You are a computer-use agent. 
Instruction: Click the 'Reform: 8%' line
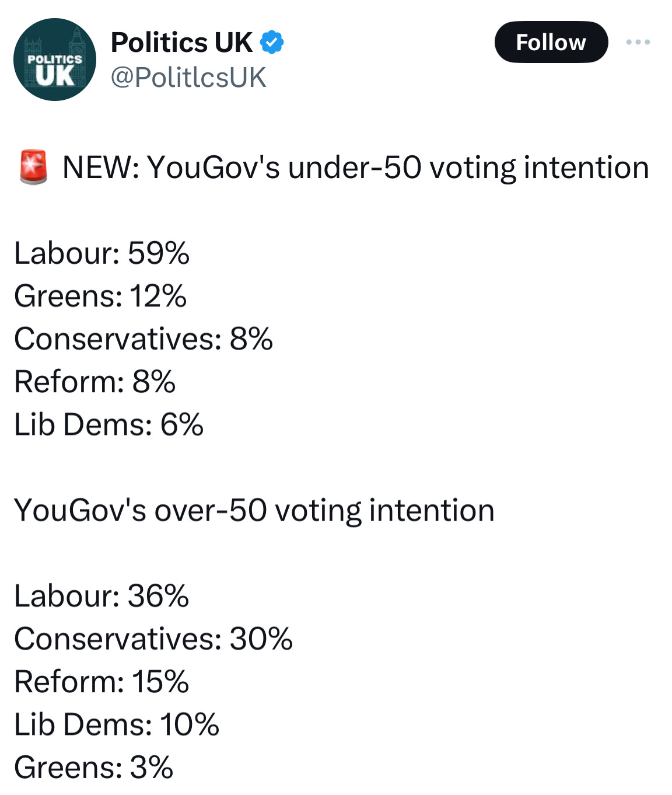tap(94, 382)
